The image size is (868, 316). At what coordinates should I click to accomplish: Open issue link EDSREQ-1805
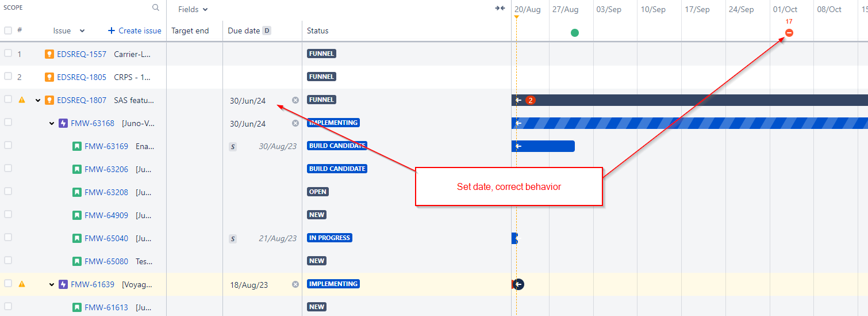[x=82, y=77]
